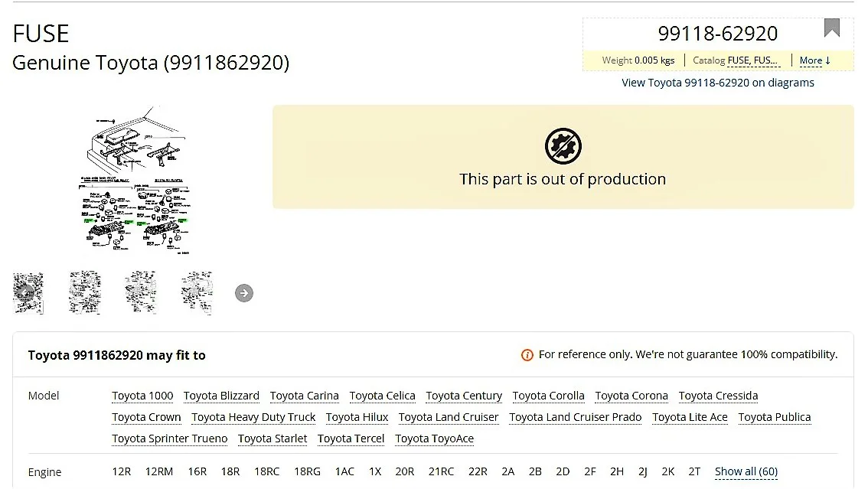The width and height of the screenshot is (868, 489).
Task: Expand the More details dropdown
Action: (814, 60)
